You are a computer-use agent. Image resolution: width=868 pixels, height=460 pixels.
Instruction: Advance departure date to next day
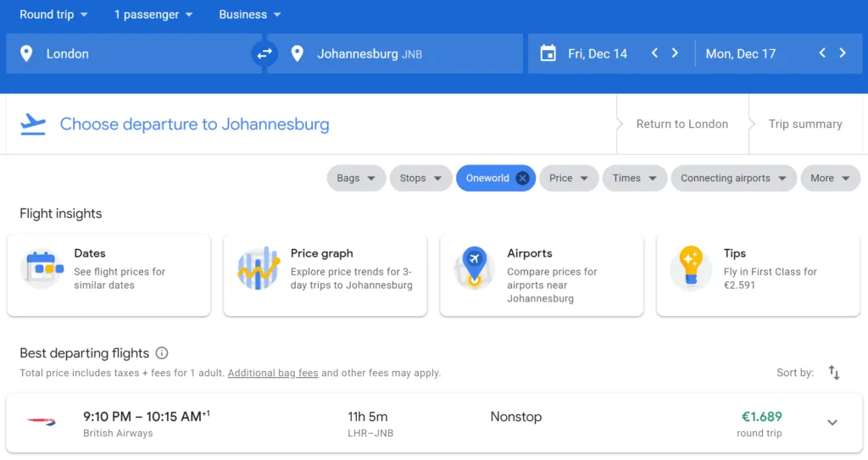[x=675, y=53]
